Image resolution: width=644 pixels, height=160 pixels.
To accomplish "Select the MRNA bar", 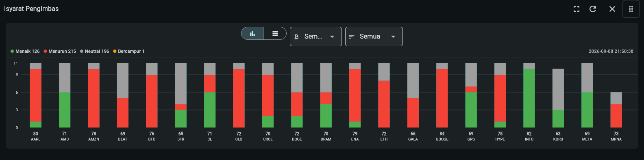I will point(616,110).
